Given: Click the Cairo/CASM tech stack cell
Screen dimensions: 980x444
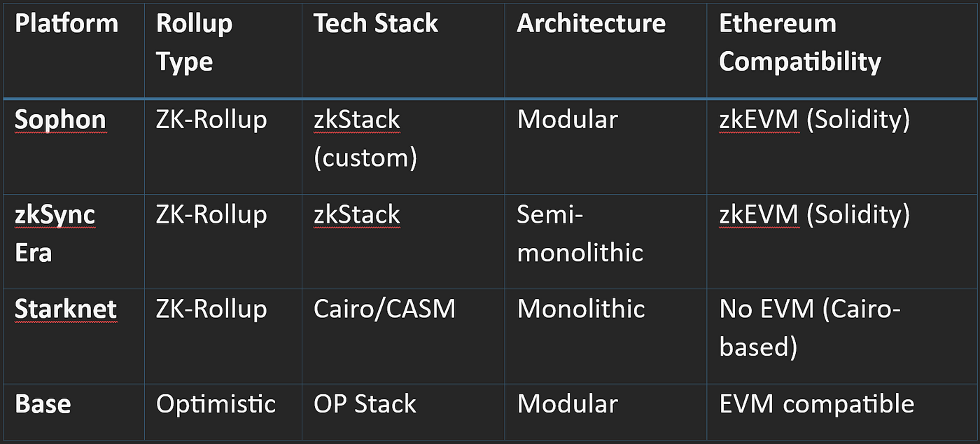Looking at the screenshot, I should [x=403, y=335].
